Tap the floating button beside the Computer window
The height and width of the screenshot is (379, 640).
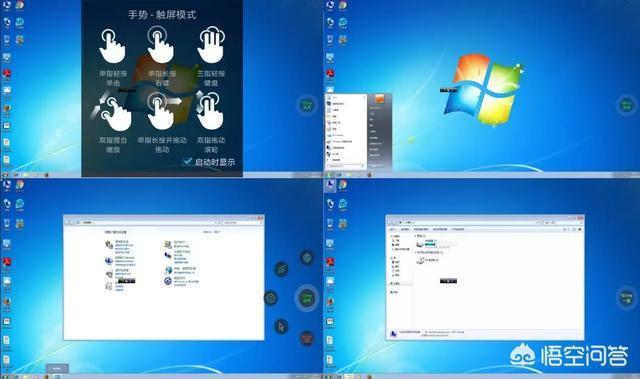(x=627, y=297)
